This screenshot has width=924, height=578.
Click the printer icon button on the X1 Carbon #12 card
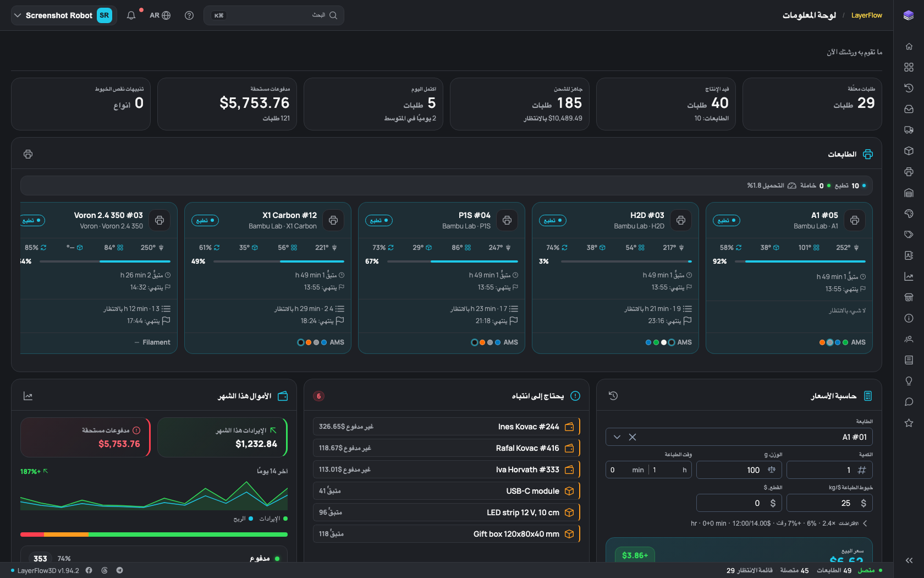[333, 220]
